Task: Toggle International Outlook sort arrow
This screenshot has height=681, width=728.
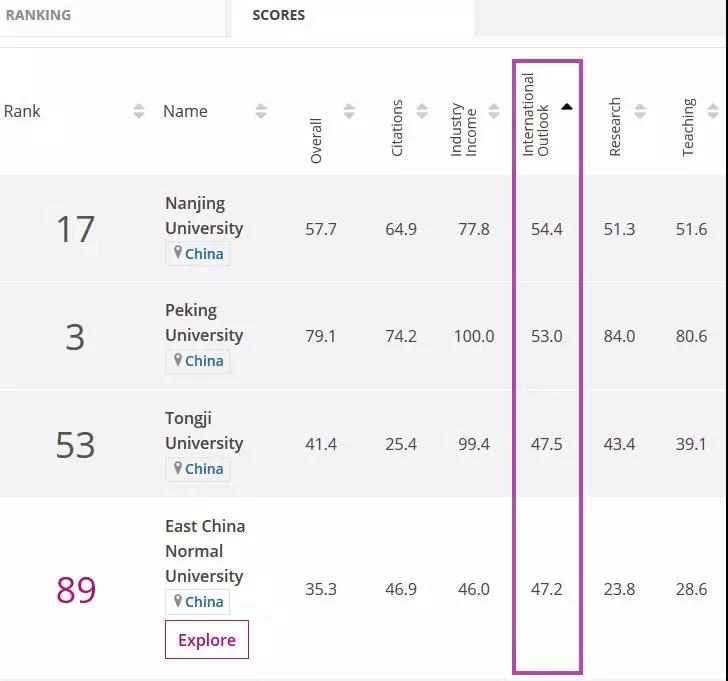Action: [x=567, y=107]
